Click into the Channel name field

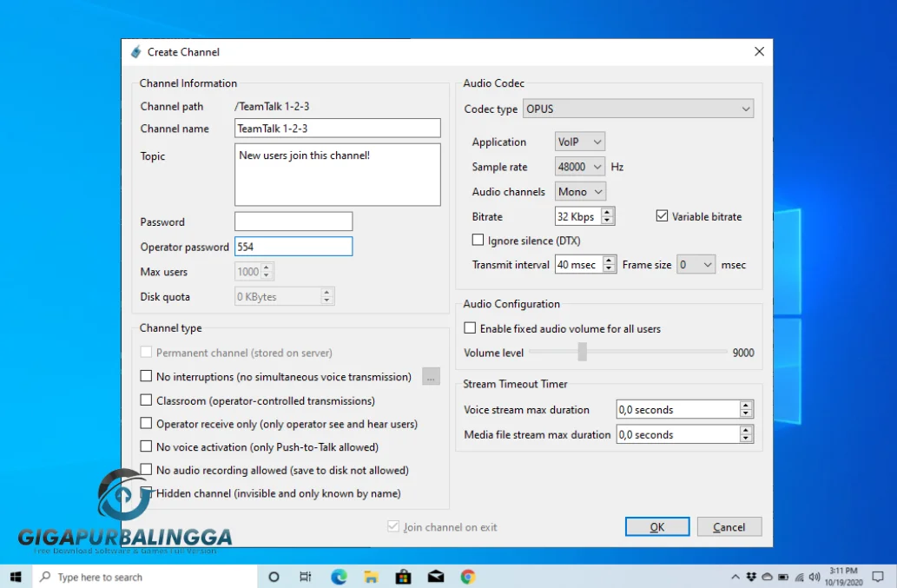338,129
